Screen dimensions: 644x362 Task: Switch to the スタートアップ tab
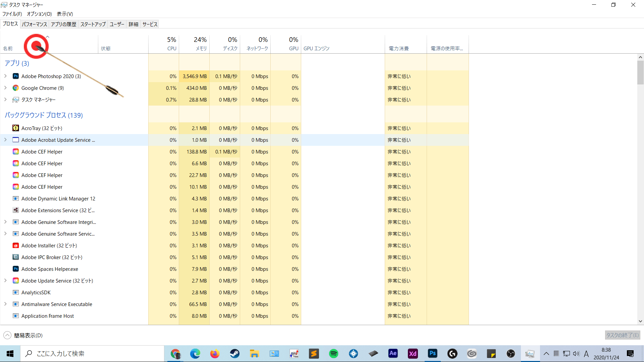coord(93,24)
